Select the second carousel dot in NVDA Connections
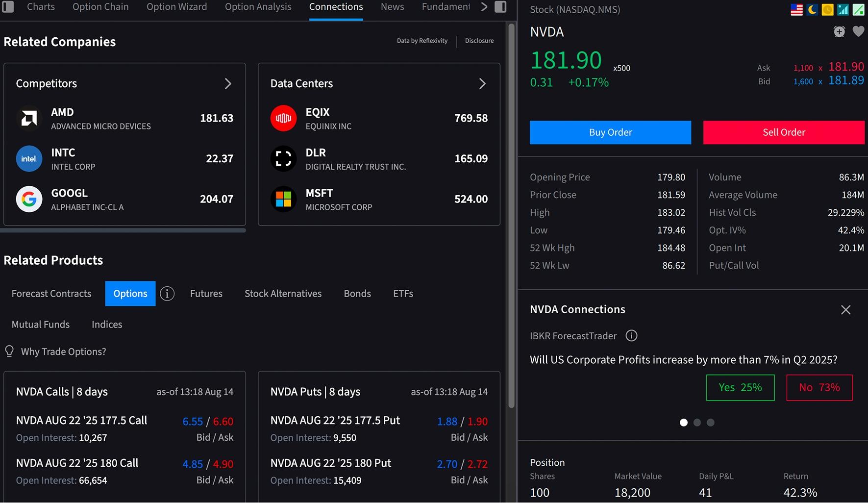The image size is (868, 503). pos(697,423)
